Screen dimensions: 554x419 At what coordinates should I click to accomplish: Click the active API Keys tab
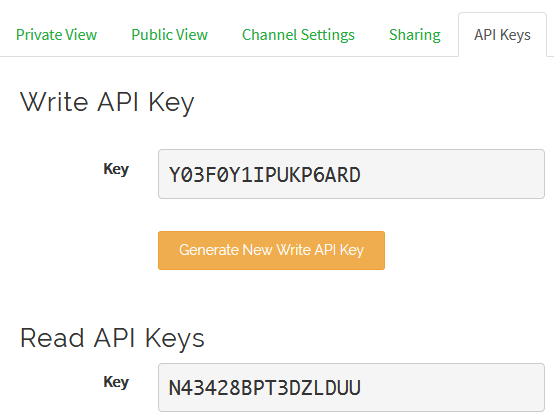[x=502, y=35]
